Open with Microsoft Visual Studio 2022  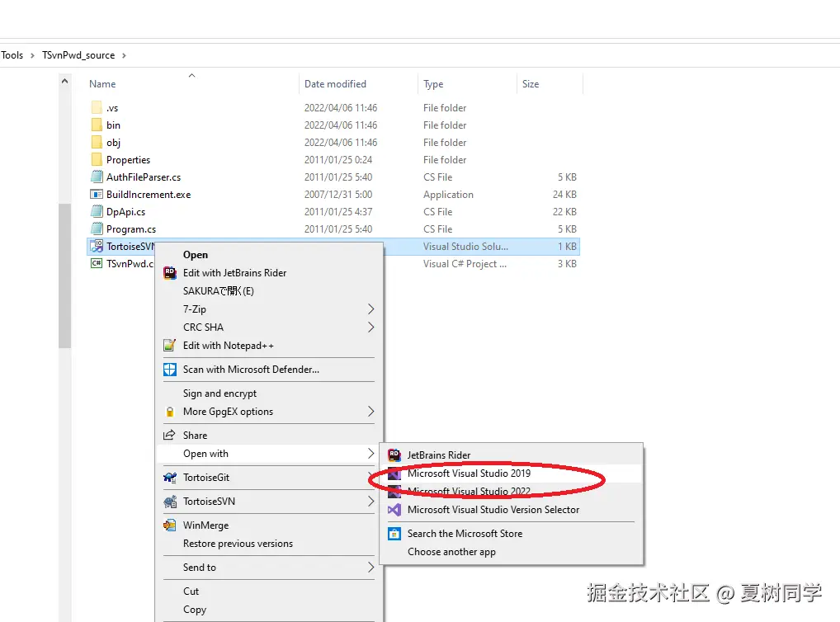[x=469, y=492]
